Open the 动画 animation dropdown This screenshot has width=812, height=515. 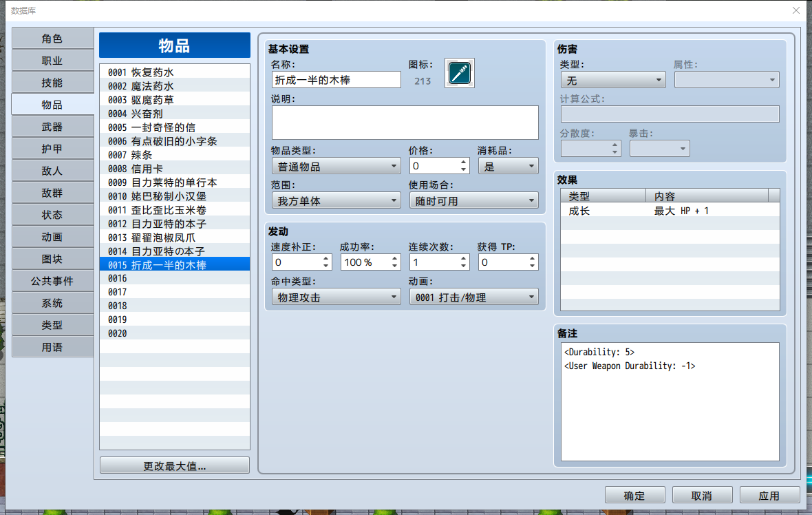(x=474, y=297)
